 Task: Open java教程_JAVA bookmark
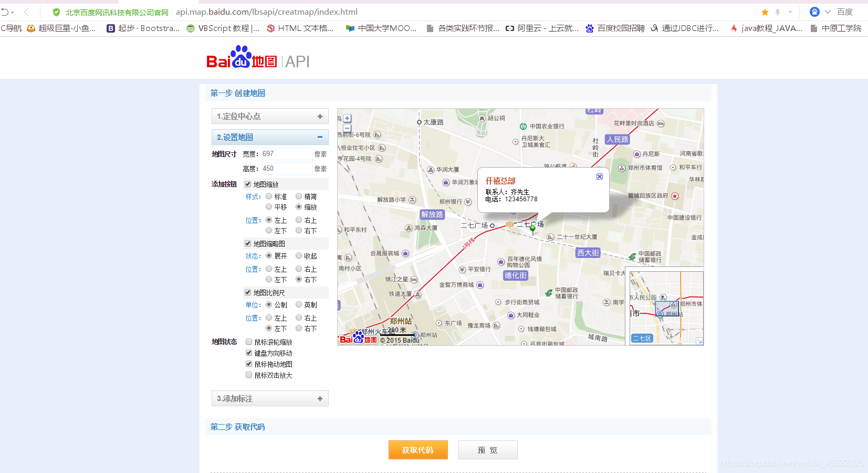(767, 28)
